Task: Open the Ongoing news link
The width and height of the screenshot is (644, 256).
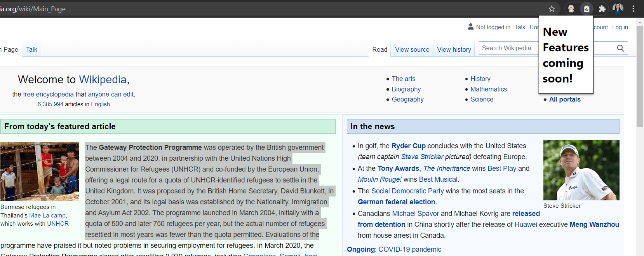Action: (x=361, y=249)
